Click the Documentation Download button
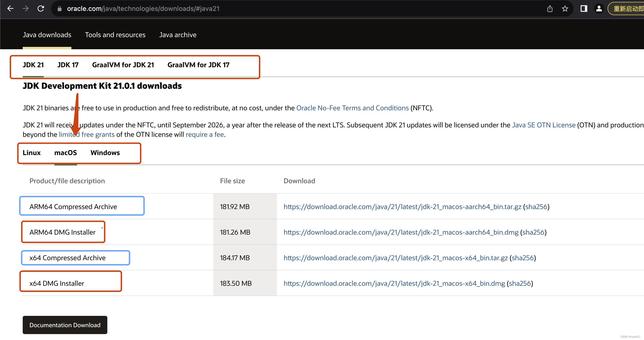This screenshot has width=644, height=340. tap(65, 325)
